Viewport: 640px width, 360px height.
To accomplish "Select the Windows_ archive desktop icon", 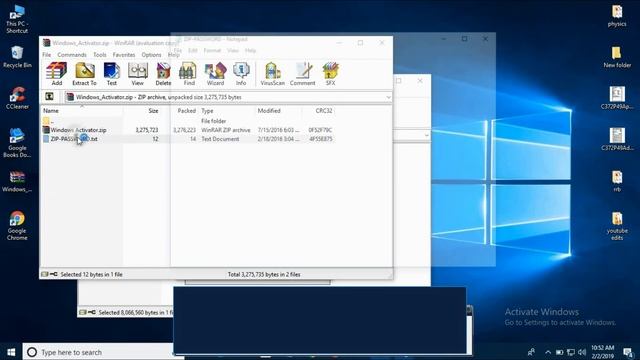I will [17, 182].
